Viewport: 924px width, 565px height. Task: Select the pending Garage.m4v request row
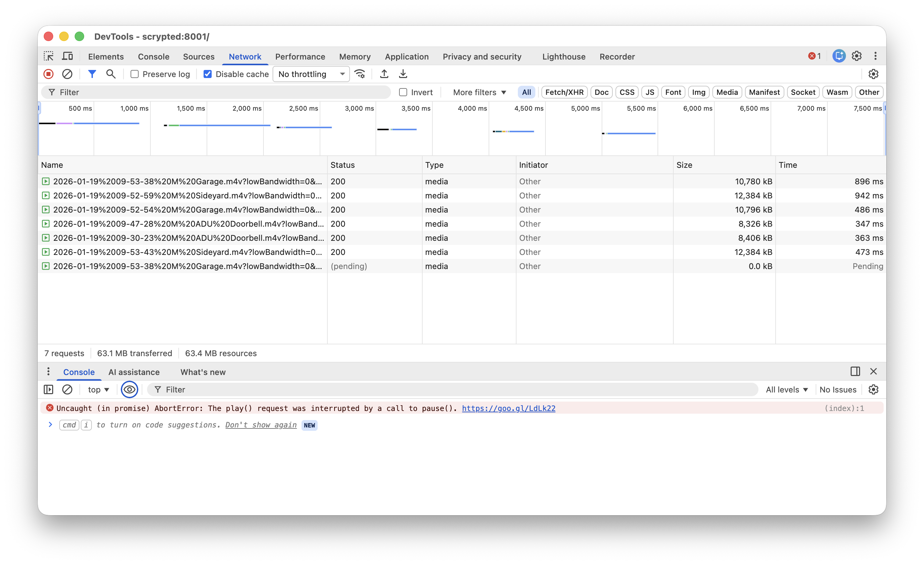pyautogui.click(x=187, y=266)
